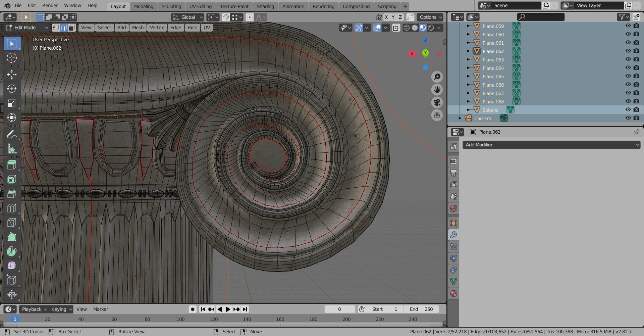Click the outliner search field
The width and height of the screenshot is (644, 336).
541,17
